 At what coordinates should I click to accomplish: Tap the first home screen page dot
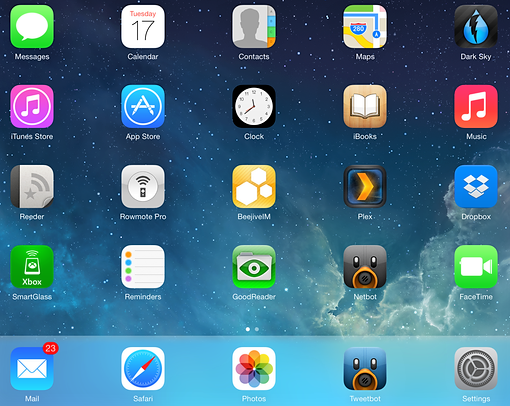248,329
